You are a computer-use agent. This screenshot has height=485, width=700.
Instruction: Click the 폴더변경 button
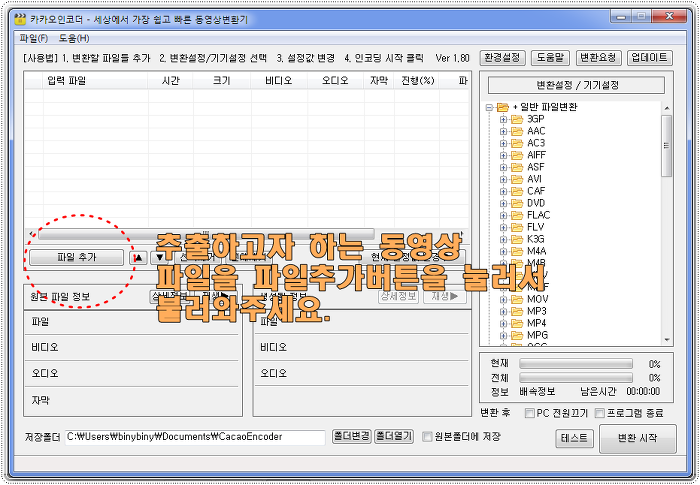(x=352, y=436)
